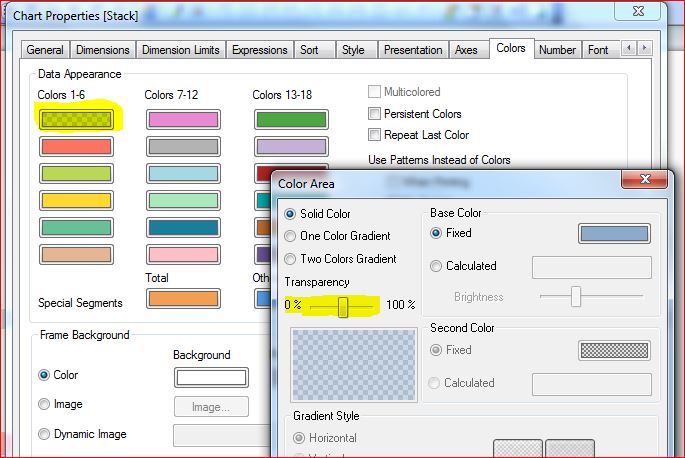Click the tan swatch in Colors 1-6

[x=76, y=255]
